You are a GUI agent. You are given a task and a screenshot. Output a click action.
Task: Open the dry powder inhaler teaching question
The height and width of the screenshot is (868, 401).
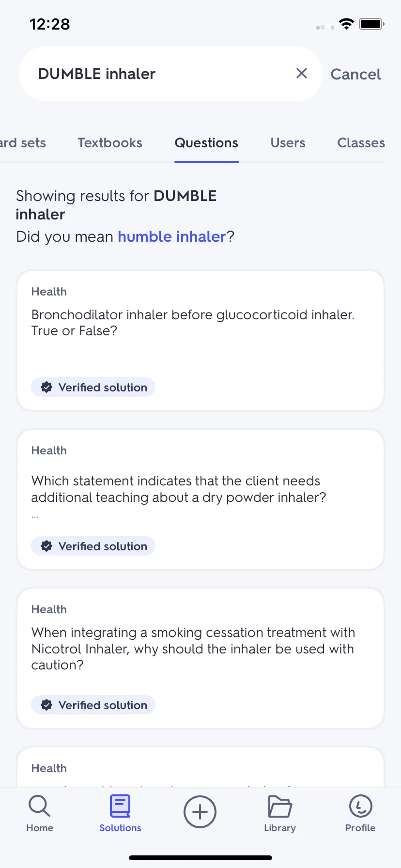[x=200, y=499]
